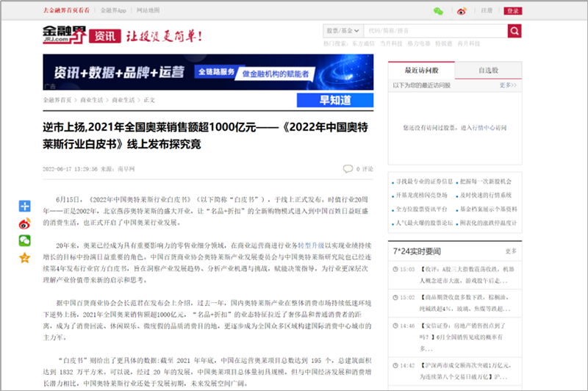
Task: Expand 更多>> in recently visited stocks
Action: [x=508, y=85]
